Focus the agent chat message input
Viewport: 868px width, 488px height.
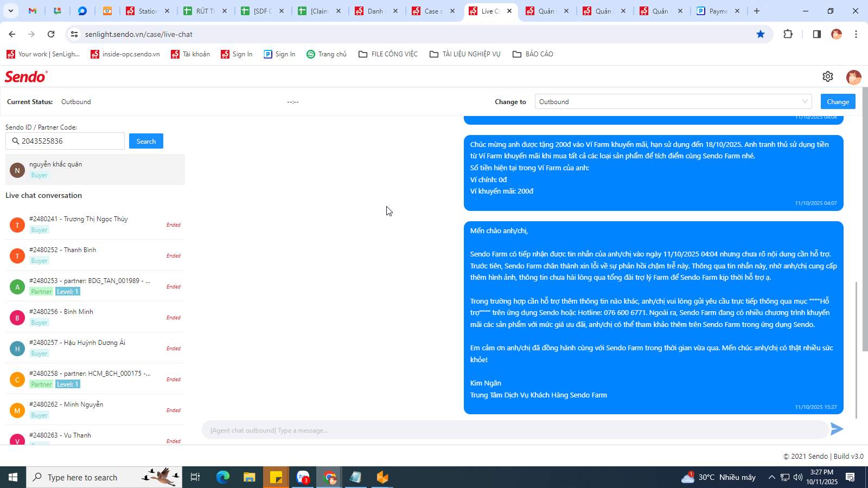[x=515, y=431]
